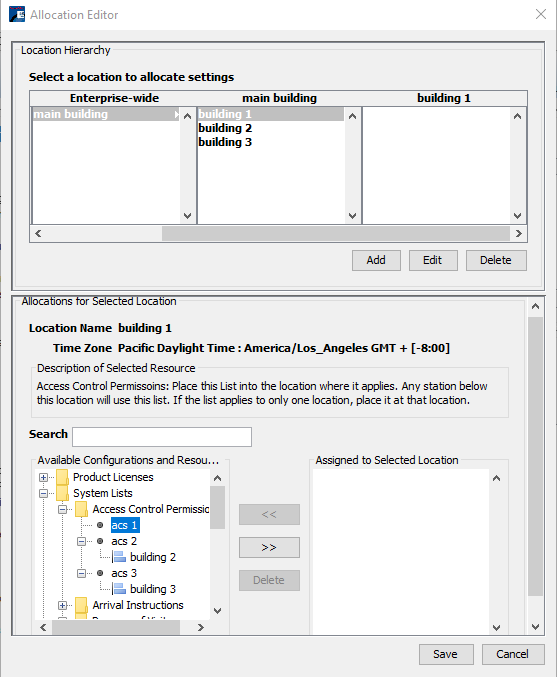The image size is (557, 677).
Task: Click the building 2 location icon under acs 2
Action: pyautogui.click(x=119, y=557)
